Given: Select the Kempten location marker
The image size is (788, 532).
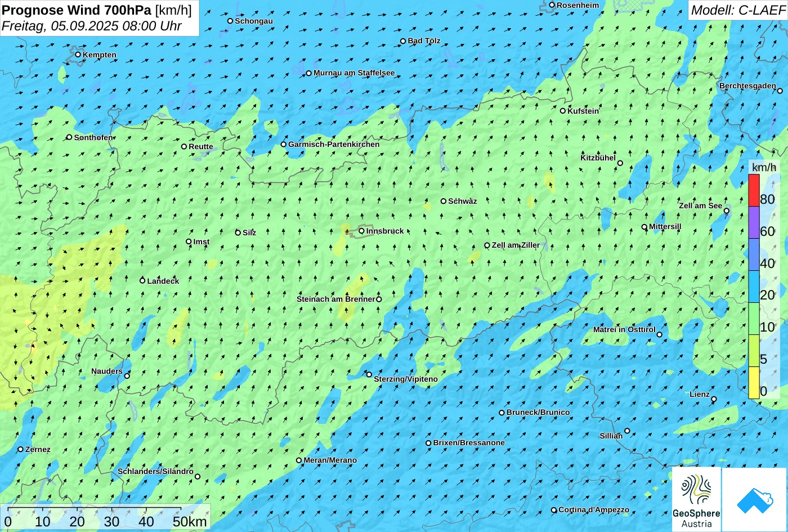Looking at the screenshot, I should [x=78, y=55].
